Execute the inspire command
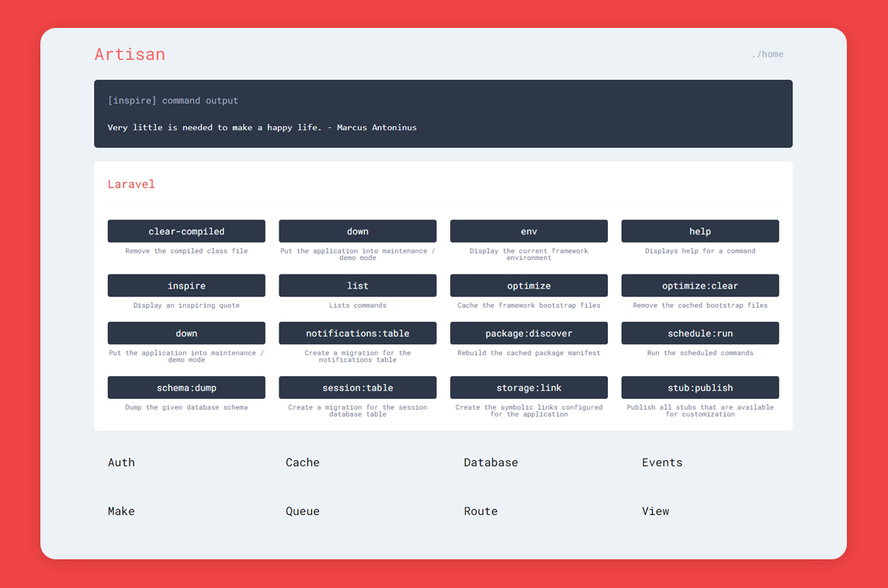Screen dimensions: 888x588 pyautogui.click(x=186, y=285)
